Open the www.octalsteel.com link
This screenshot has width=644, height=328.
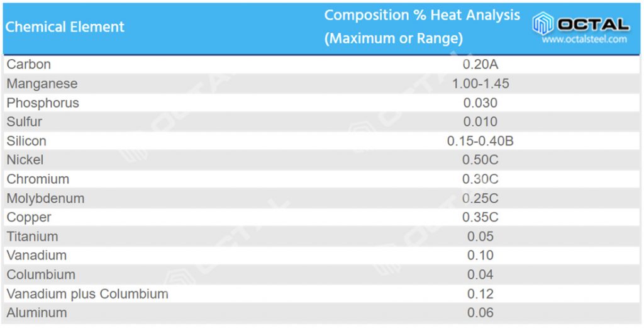coord(584,39)
